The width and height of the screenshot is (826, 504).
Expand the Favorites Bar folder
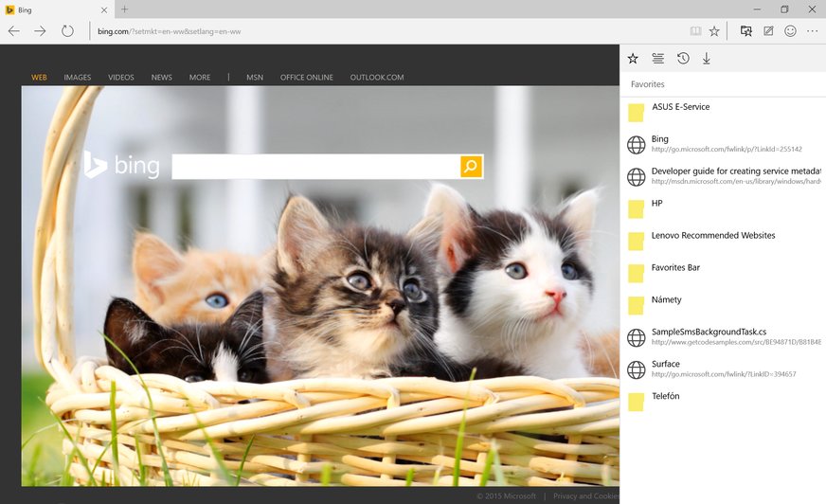pyautogui.click(x=675, y=268)
